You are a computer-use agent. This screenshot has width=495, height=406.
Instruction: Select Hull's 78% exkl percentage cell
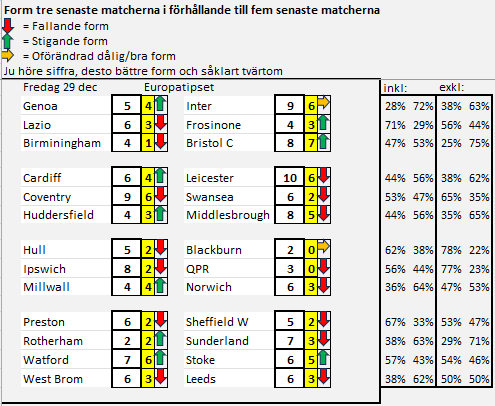coord(451,250)
